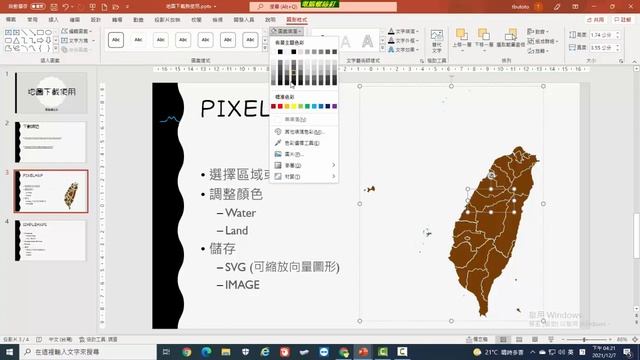This screenshot has height=360, width=640.
Task: Pick the yellow standard color swatch
Action: tap(294, 106)
